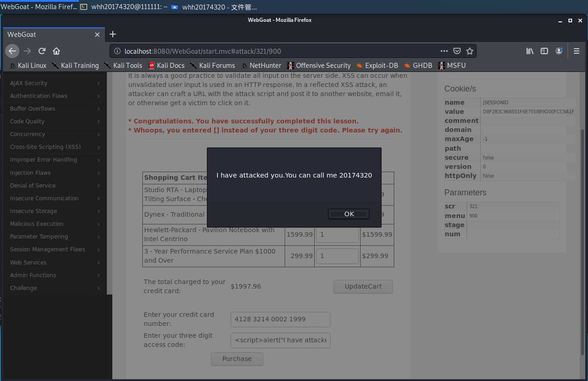Click the page vertical scrollbar
588x381 pixels.
[x=582, y=241]
